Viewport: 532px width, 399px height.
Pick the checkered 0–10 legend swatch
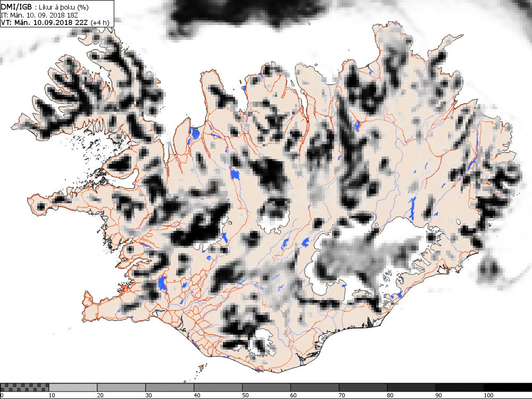[24, 387]
